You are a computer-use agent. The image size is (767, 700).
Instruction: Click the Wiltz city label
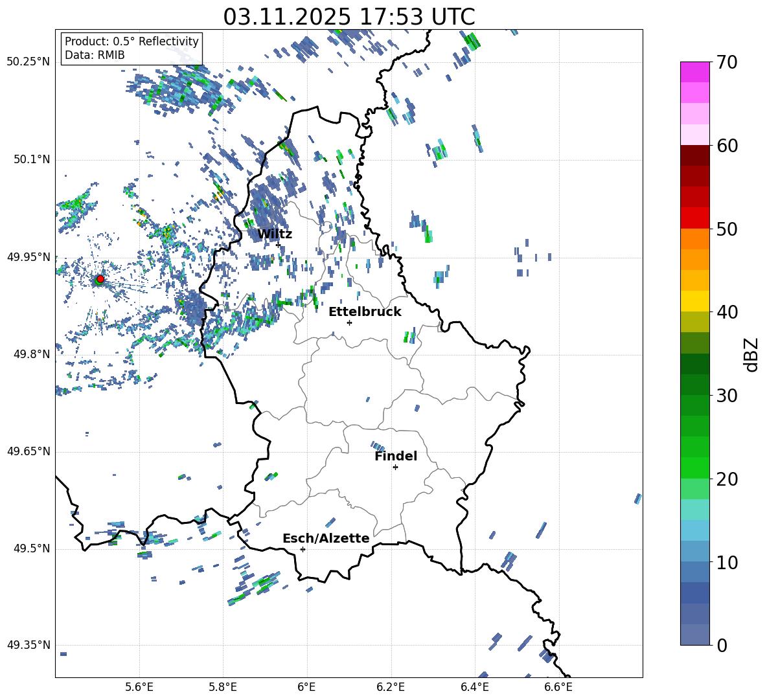coord(275,234)
